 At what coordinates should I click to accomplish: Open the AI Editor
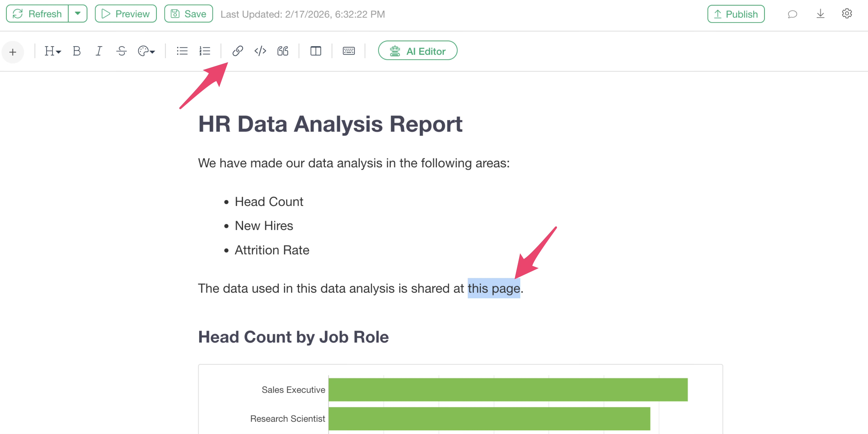417,51
